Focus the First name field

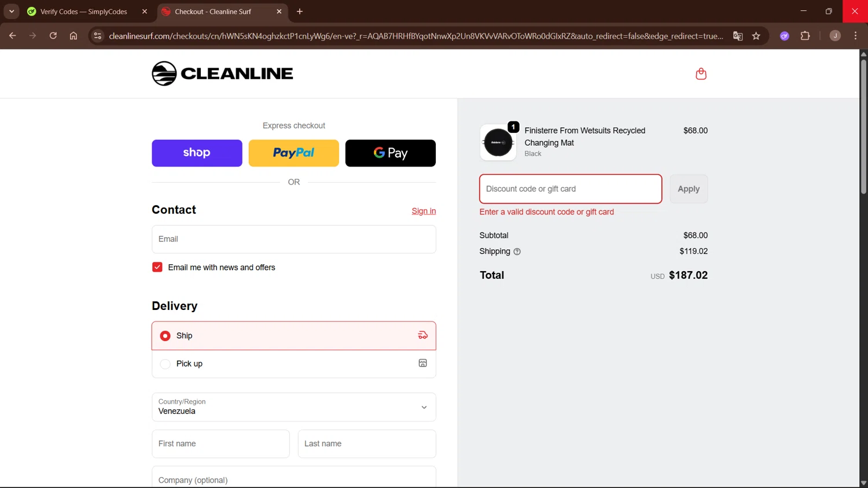point(220,444)
